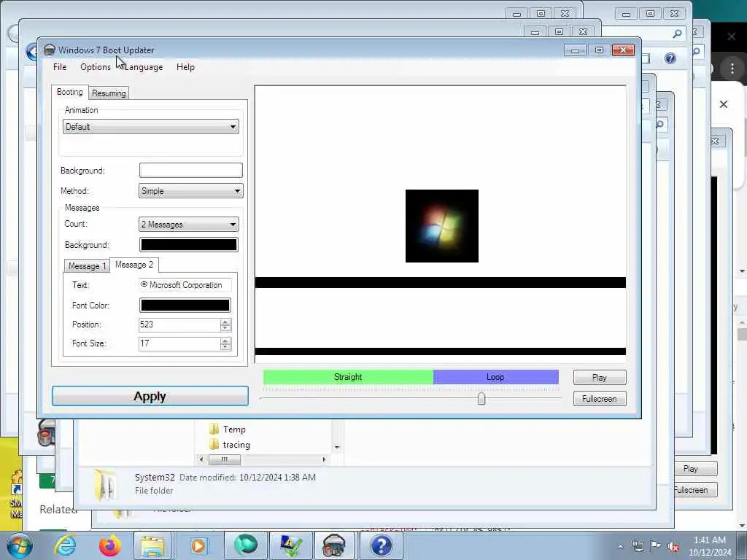Click the message Text input field
747x560 pixels.
185,285
